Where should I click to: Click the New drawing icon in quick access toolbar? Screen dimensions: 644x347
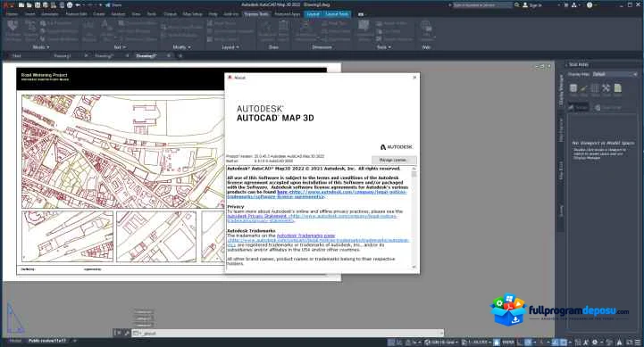[21, 5]
